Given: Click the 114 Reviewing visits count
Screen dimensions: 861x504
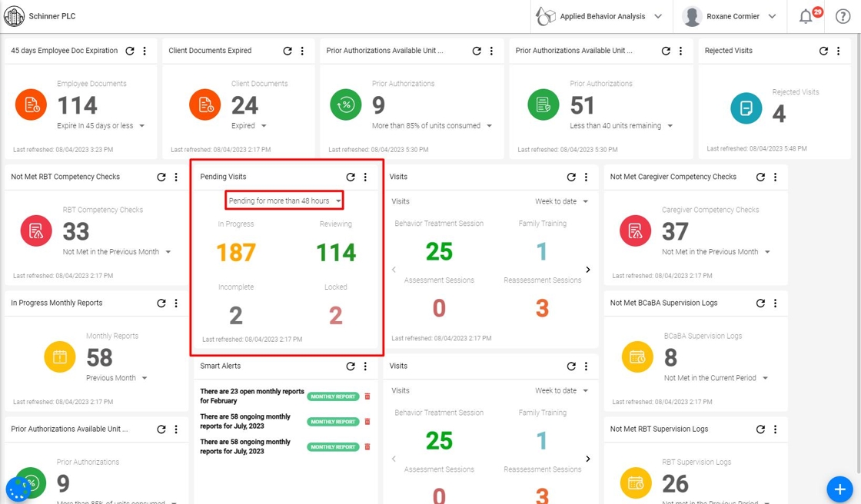Looking at the screenshot, I should pyautogui.click(x=336, y=253).
